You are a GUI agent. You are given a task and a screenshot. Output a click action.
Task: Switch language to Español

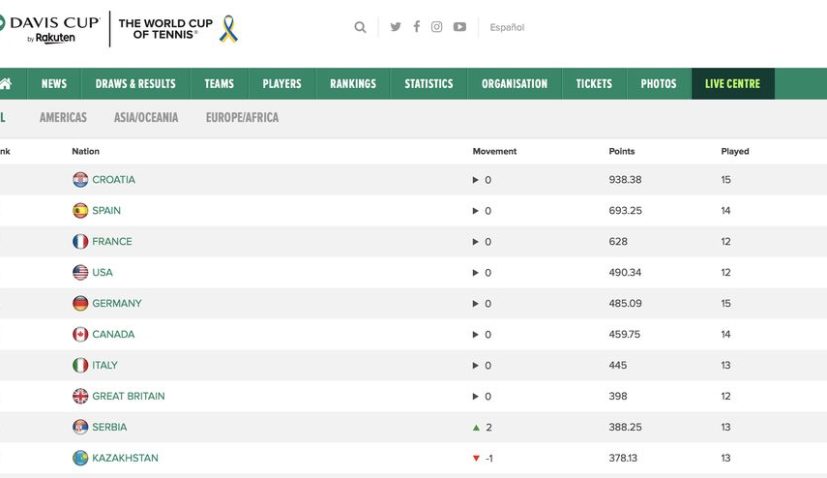pos(507,27)
